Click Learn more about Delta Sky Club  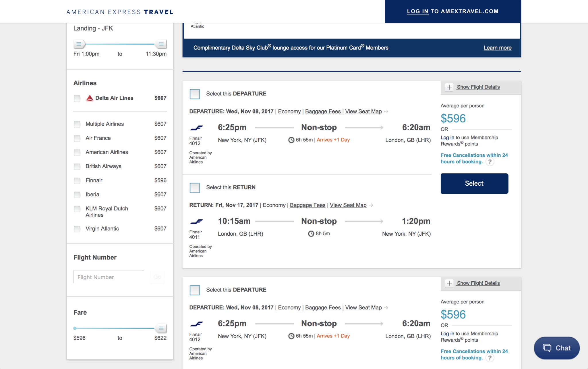[x=498, y=48]
